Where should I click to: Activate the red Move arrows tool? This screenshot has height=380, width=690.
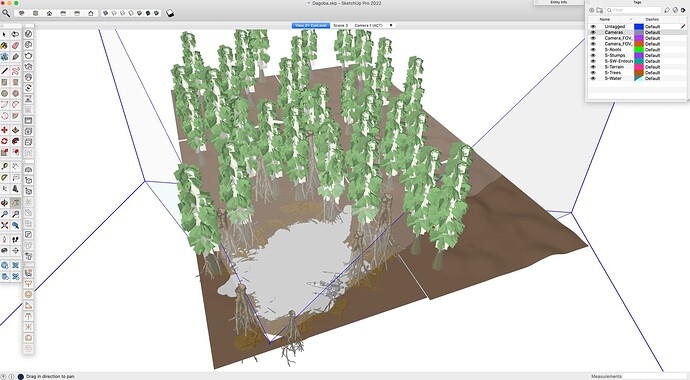tap(4, 130)
